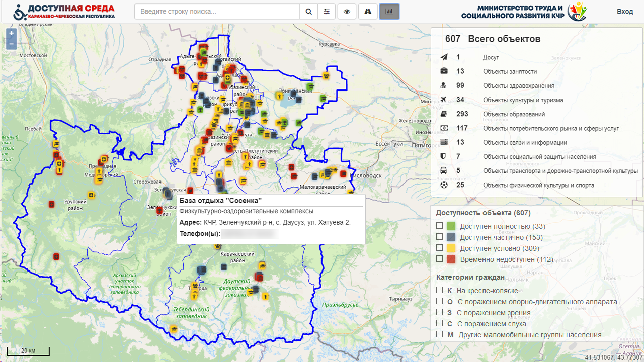Click the Телефон(ы) label in popup
This screenshot has height=362, width=644.
200,234
